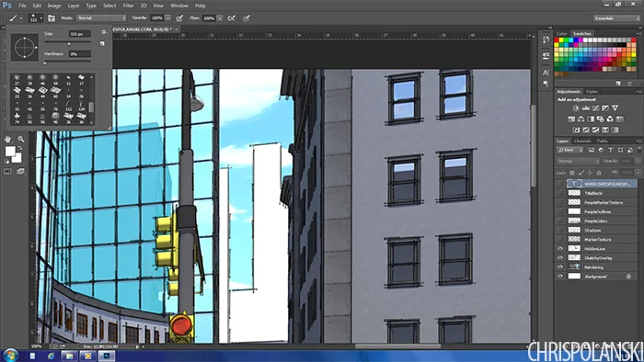Open the brush panel toggle icon

pos(52,18)
